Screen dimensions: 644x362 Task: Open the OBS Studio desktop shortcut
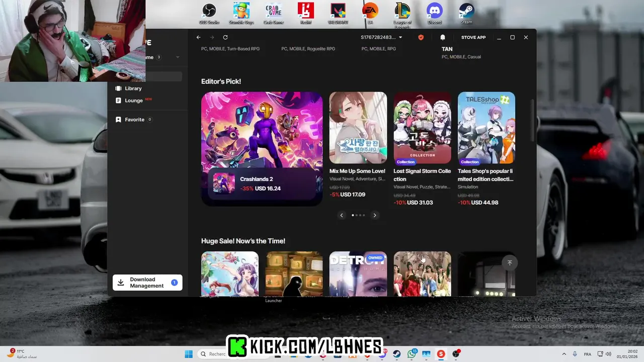[209, 14]
